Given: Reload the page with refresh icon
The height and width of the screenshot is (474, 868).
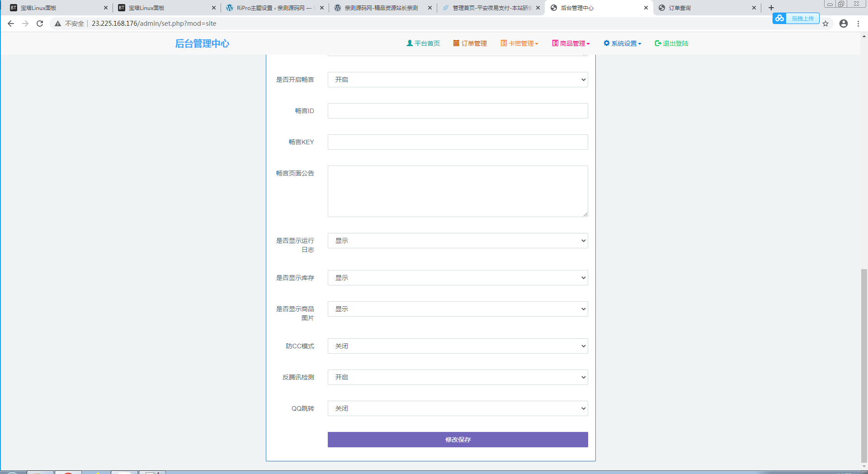Looking at the screenshot, I should (40, 24).
